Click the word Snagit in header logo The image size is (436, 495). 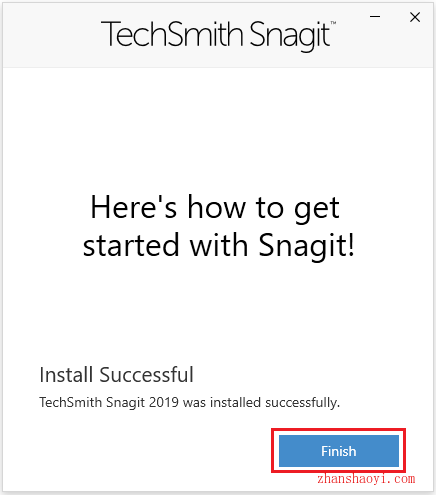[290, 36]
